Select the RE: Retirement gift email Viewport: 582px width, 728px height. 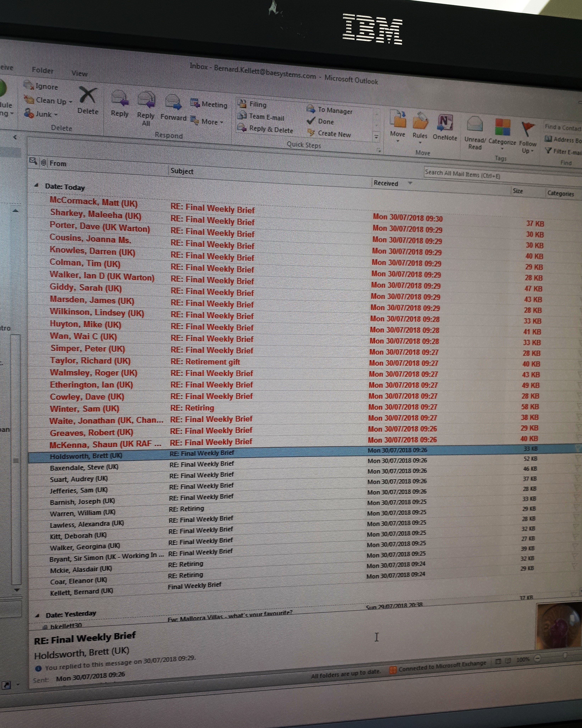pos(205,362)
